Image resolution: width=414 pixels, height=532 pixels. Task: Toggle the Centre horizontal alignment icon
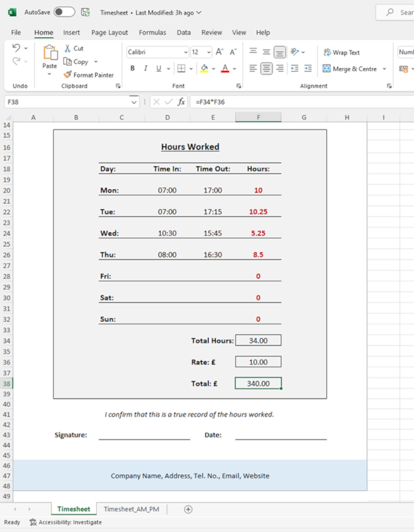click(x=266, y=69)
